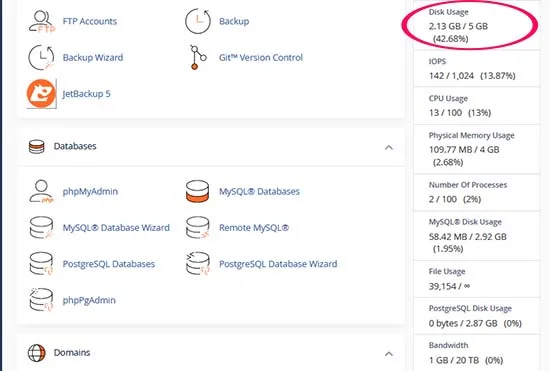Click the 142 / 1,024 IOPS value

[451, 75]
